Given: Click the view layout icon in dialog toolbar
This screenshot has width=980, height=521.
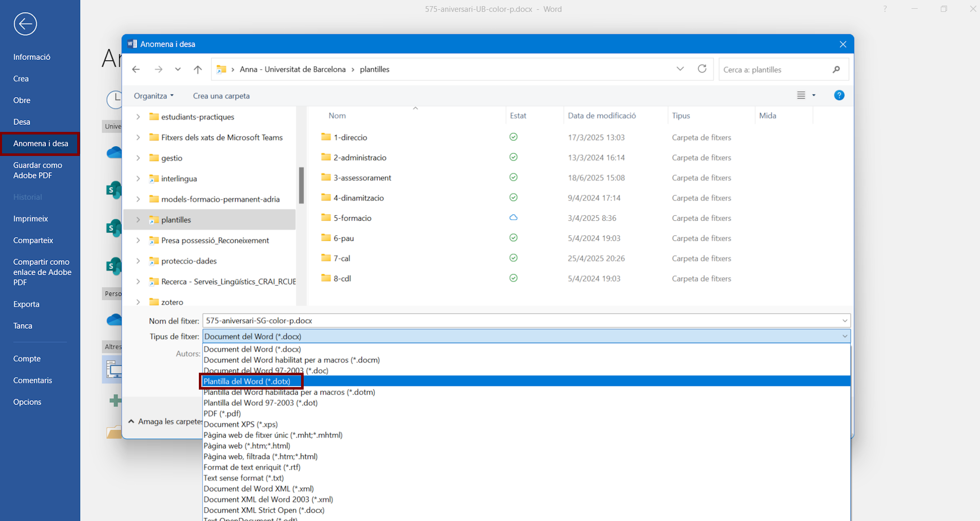Looking at the screenshot, I should [x=801, y=96].
